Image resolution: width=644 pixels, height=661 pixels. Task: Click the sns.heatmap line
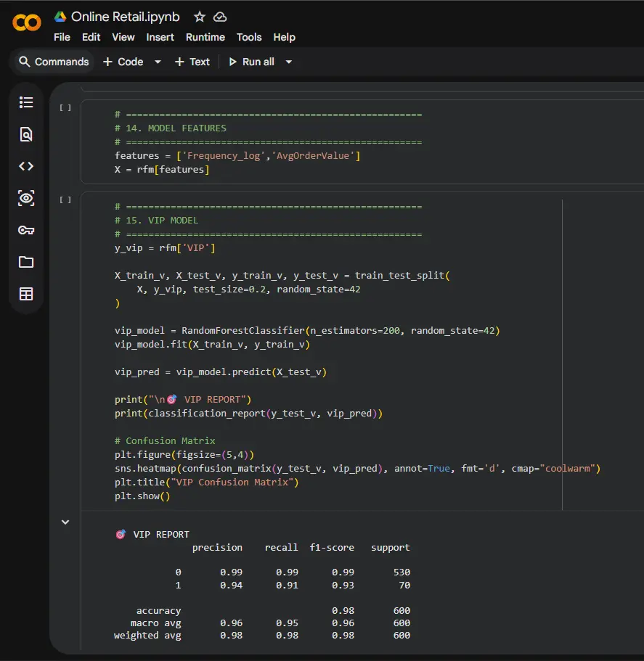coord(357,468)
